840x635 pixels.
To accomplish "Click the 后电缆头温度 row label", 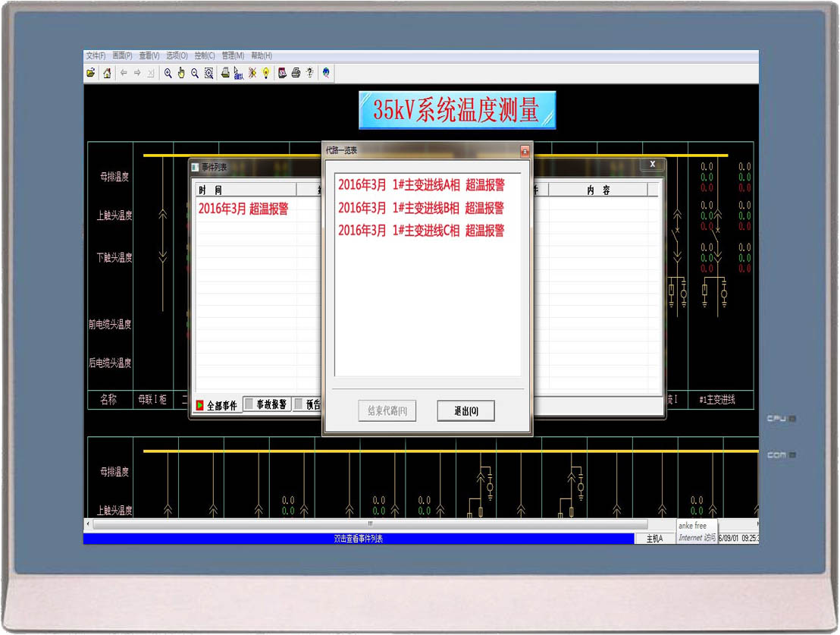I will pyautogui.click(x=110, y=363).
